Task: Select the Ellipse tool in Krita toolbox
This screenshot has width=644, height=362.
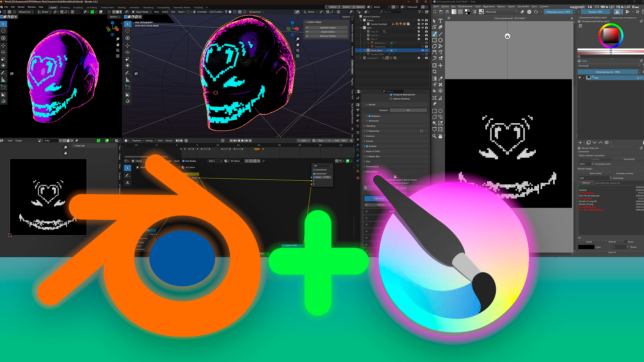Action: click(440, 40)
